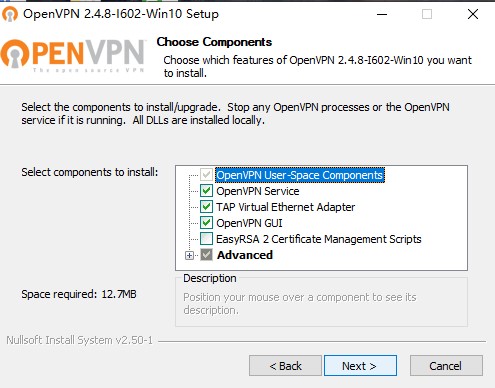495x388 pixels.
Task: Select the OpenVPN GUI tree label
Action: (x=249, y=223)
